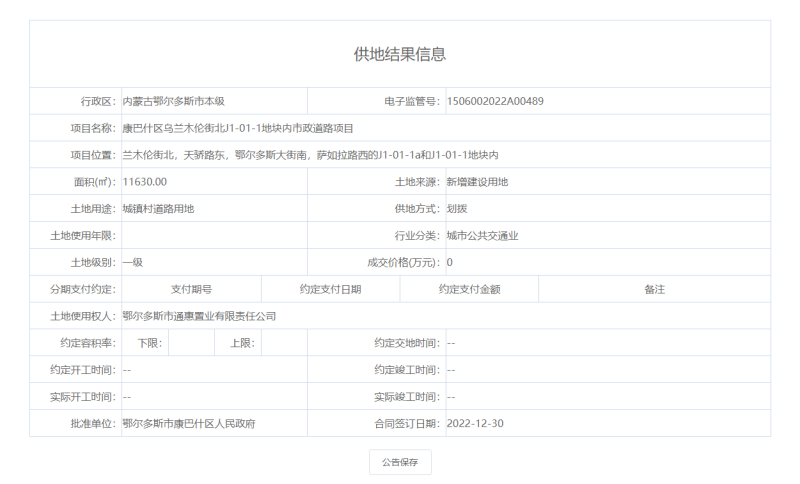This screenshot has height=484, width=800.
Task: Click the 行业分类 value 城市公共交通业
Action: click(483, 236)
